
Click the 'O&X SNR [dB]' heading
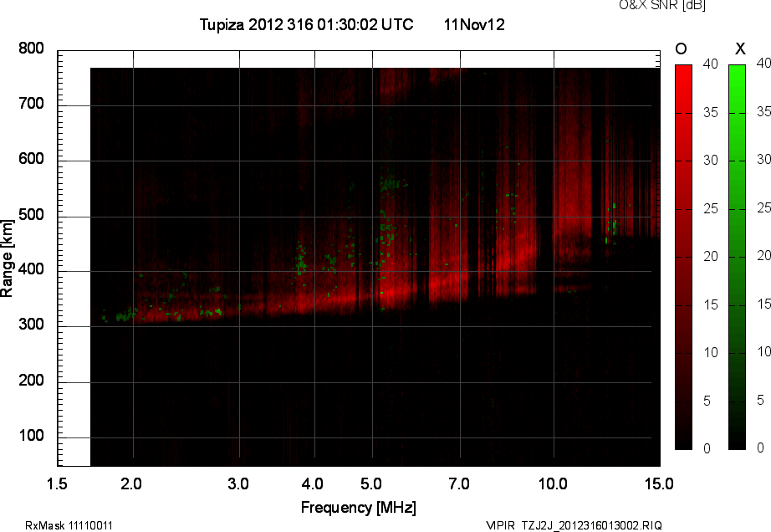(x=661, y=5)
